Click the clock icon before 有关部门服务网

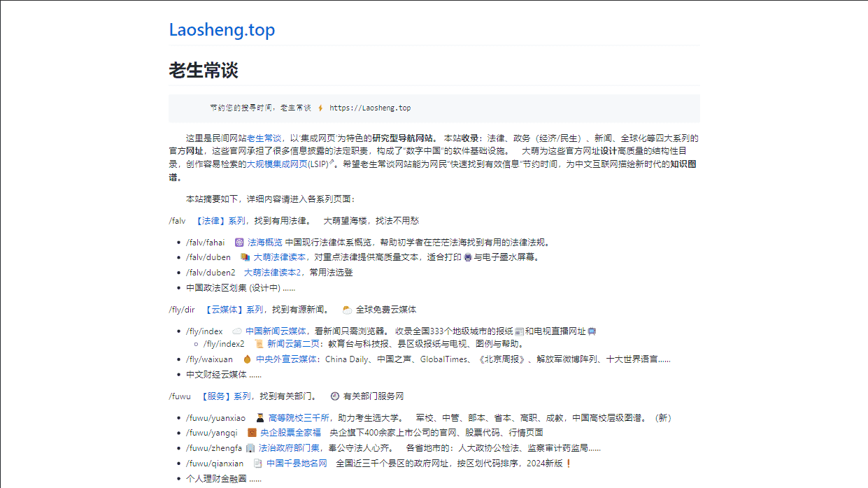pos(334,396)
